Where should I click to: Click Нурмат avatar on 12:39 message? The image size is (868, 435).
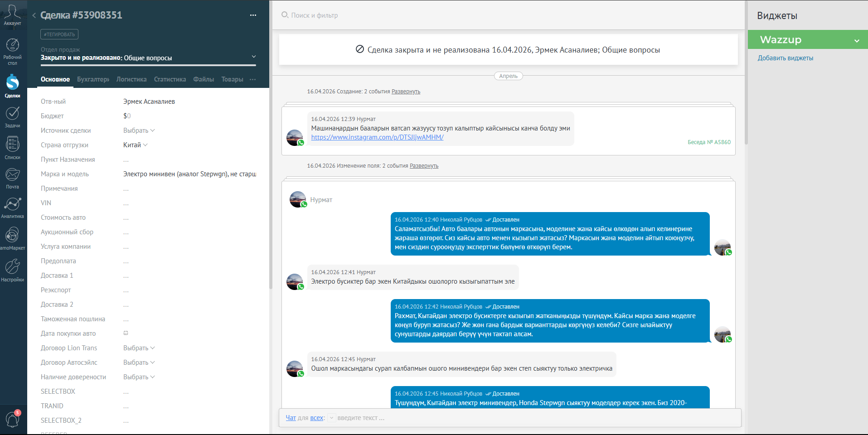pyautogui.click(x=295, y=138)
